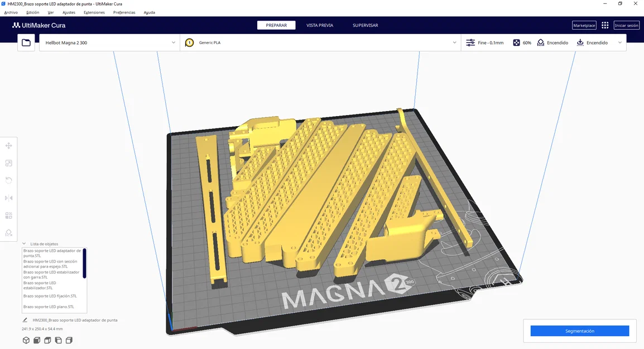Click the print profile sliders icon
This screenshot has width=644, height=349.
(x=470, y=43)
